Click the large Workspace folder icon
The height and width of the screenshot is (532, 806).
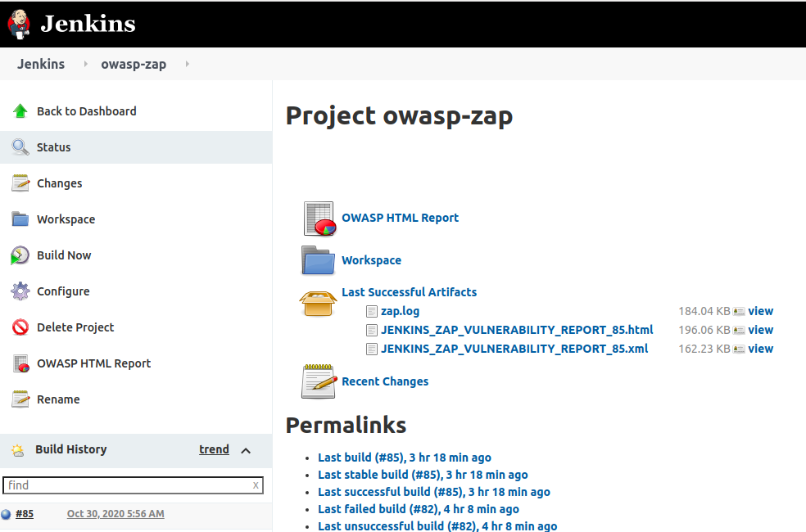pyautogui.click(x=318, y=260)
